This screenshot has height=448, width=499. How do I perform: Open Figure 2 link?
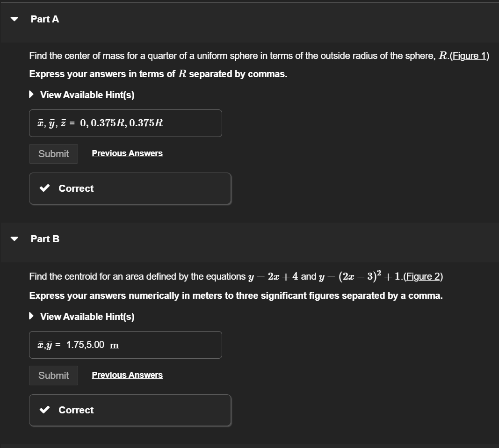coord(423,276)
